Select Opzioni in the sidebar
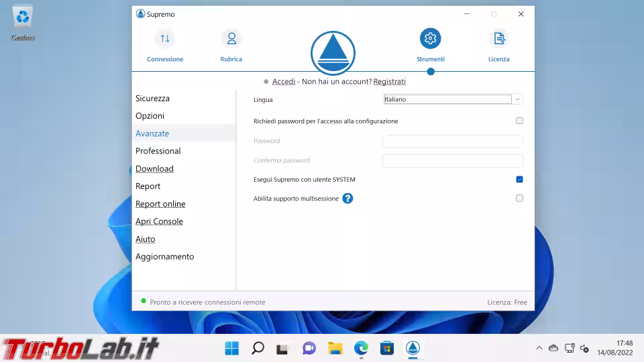 [x=150, y=116]
